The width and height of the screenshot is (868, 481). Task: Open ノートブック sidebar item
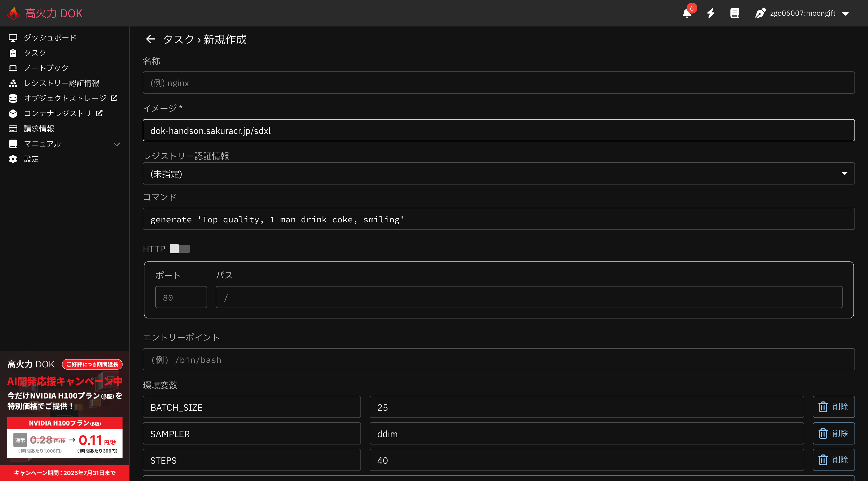(x=46, y=68)
